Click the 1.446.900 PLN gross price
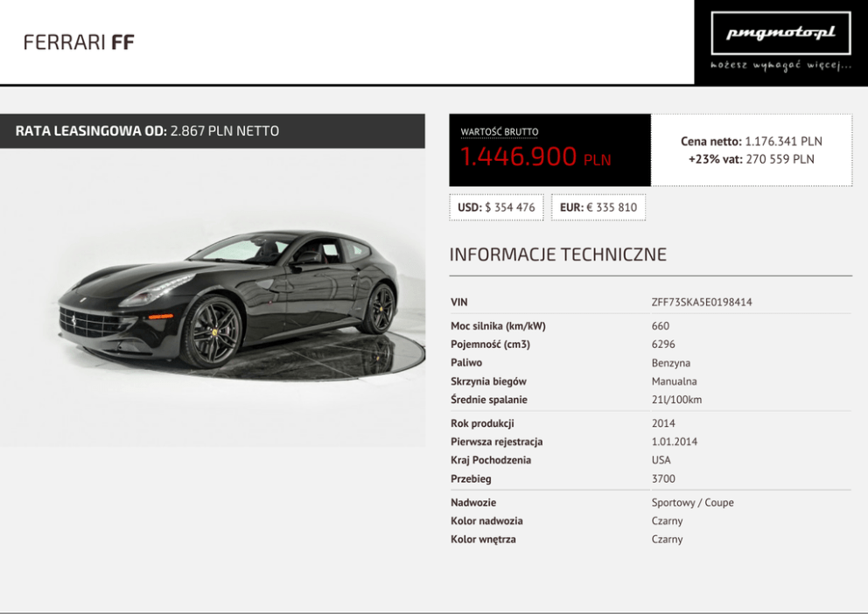This screenshot has height=614, width=868. pyautogui.click(x=535, y=158)
